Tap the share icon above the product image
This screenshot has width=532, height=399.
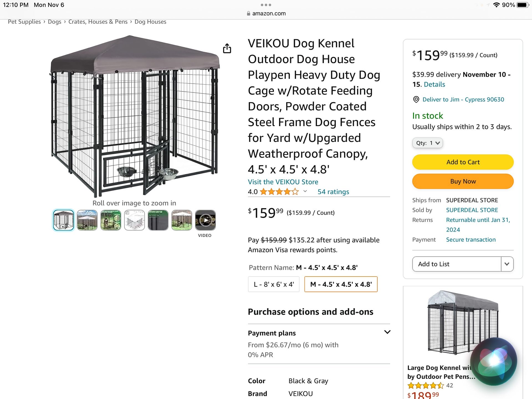[x=227, y=48]
